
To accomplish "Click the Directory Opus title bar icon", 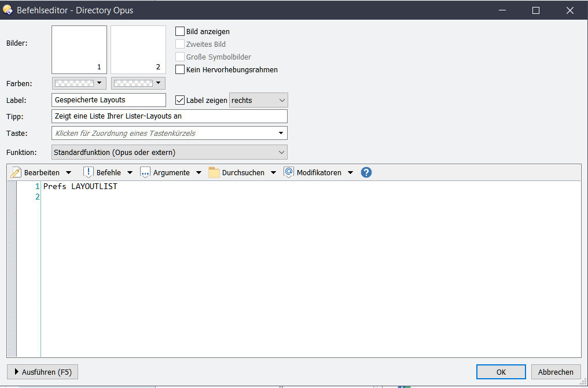I will pos(8,10).
